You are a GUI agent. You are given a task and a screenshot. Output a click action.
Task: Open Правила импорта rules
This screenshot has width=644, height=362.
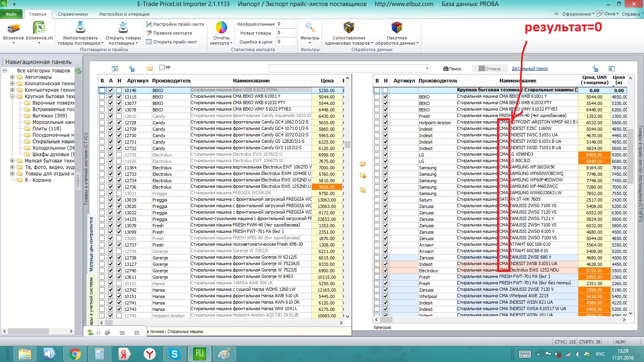coord(169,33)
